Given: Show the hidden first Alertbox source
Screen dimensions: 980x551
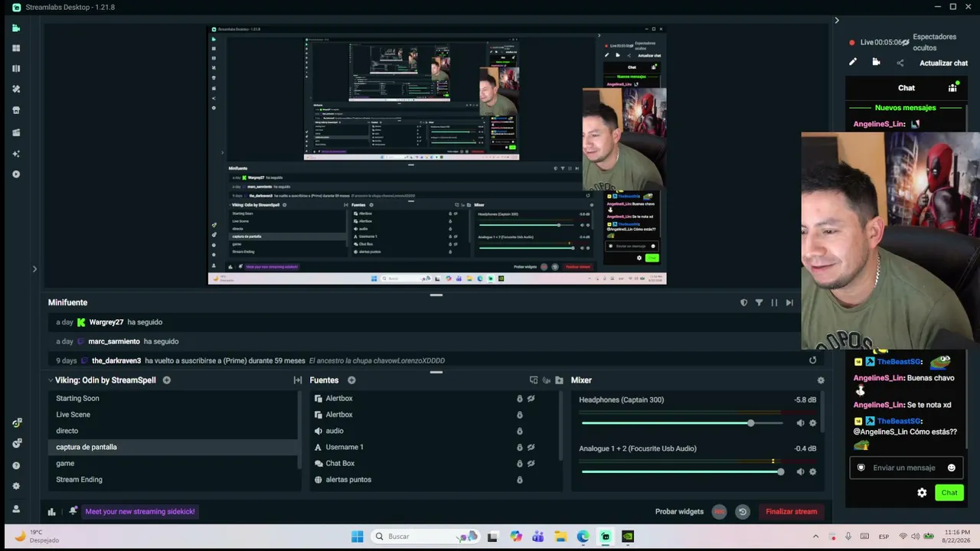Looking at the screenshot, I should tap(531, 399).
